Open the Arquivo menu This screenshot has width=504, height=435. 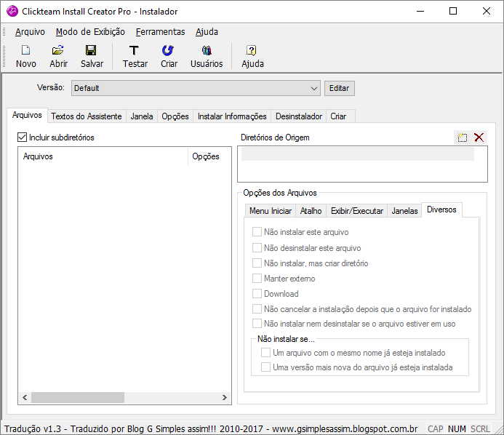[30, 32]
